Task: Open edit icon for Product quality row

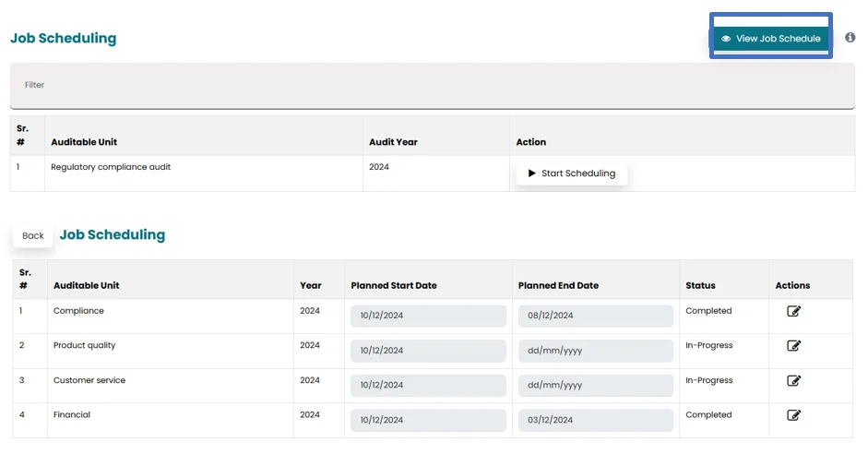Action: [793, 346]
